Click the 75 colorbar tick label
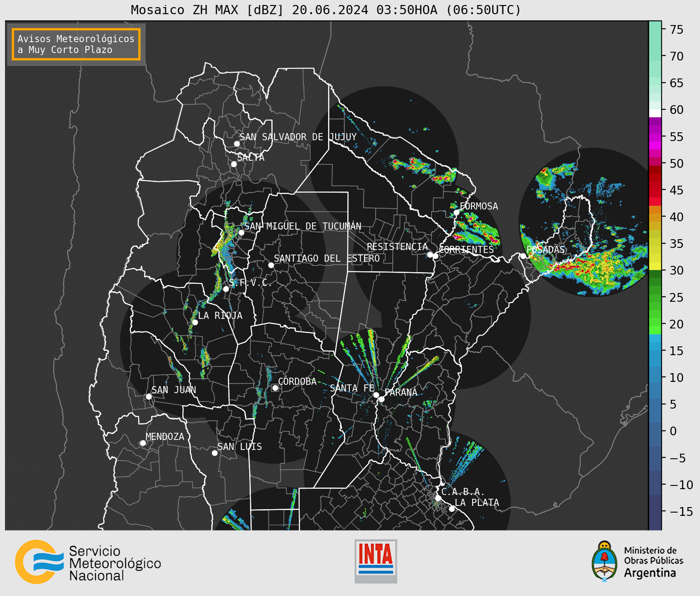Screen dimensions: 700x596 (x=677, y=30)
